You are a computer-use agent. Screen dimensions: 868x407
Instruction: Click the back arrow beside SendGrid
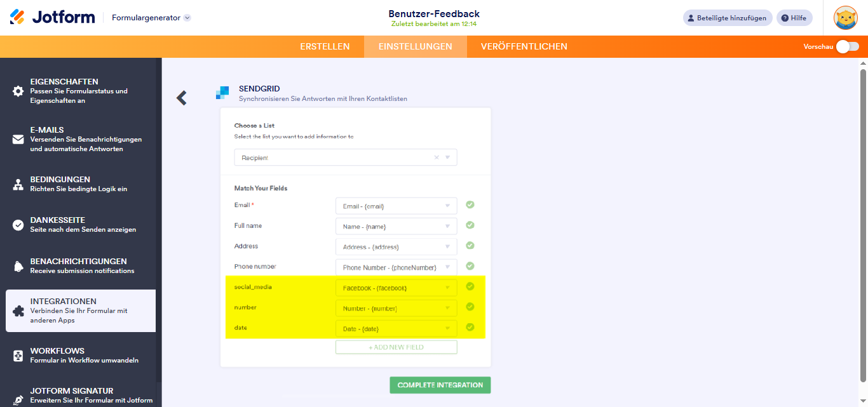pos(182,98)
